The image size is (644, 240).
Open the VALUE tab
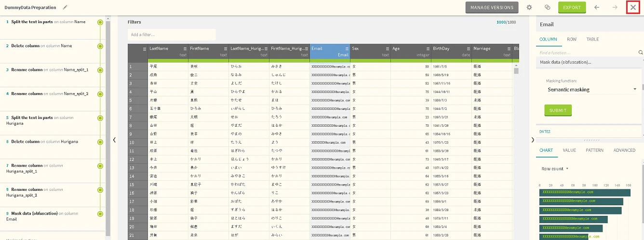tap(569, 150)
